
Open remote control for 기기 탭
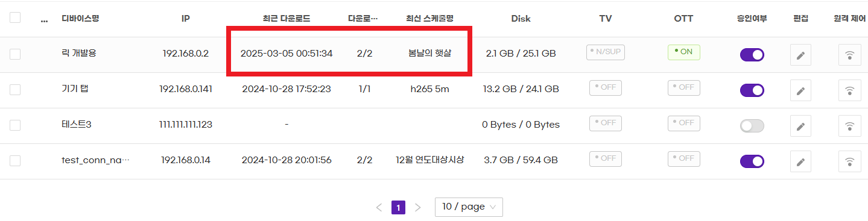[850, 91]
